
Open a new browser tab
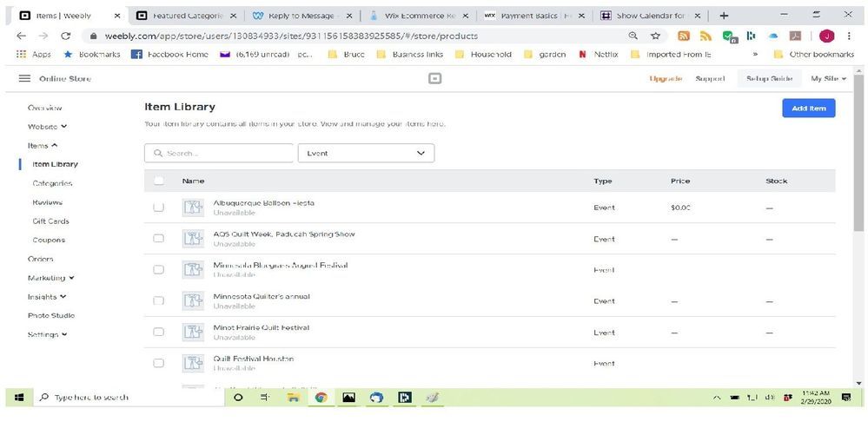(724, 16)
